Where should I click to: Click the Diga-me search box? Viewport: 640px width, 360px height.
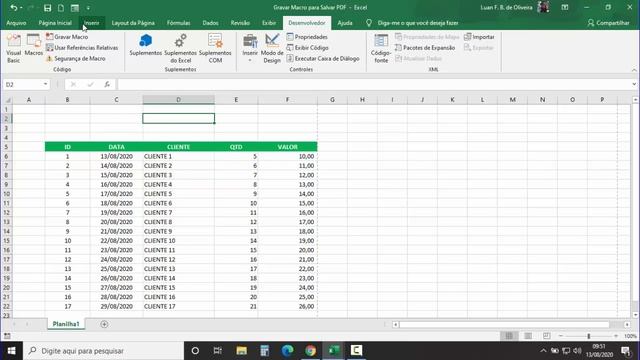(x=418, y=23)
